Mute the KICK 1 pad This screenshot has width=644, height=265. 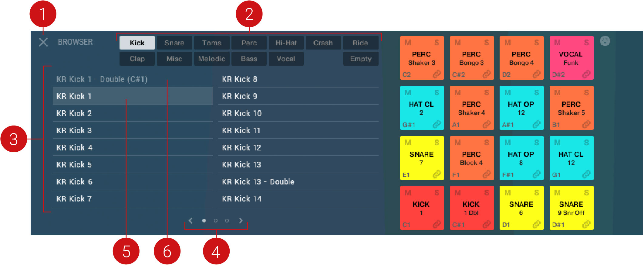coord(408,193)
